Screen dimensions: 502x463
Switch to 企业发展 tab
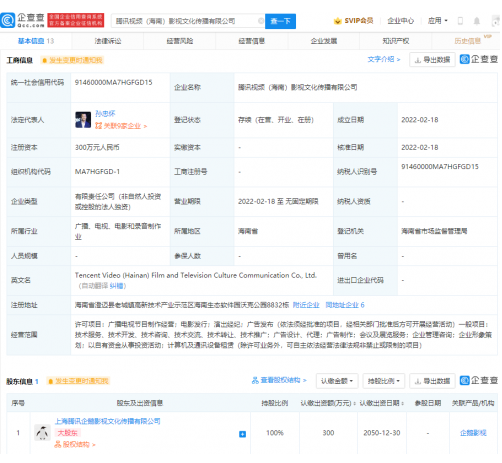pyautogui.click(x=324, y=41)
